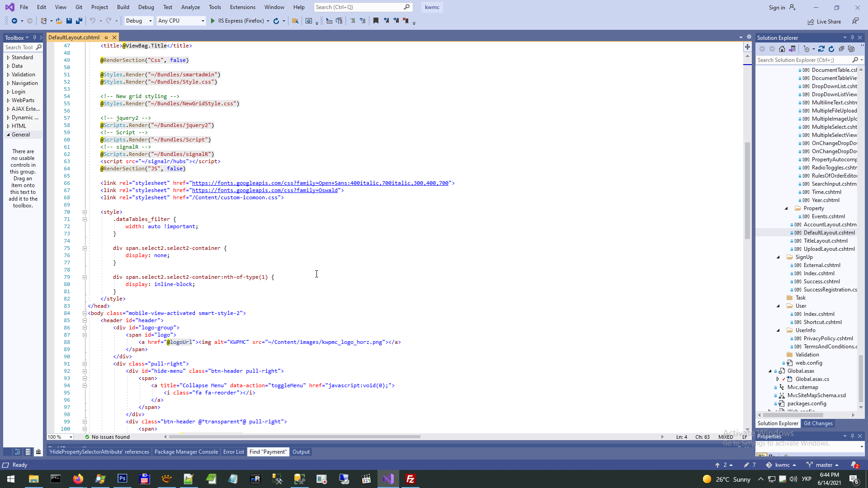Toggle a bookmark with the bookmark icon
Image resolution: width=868 pixels, height=488 pixels.
376,21
